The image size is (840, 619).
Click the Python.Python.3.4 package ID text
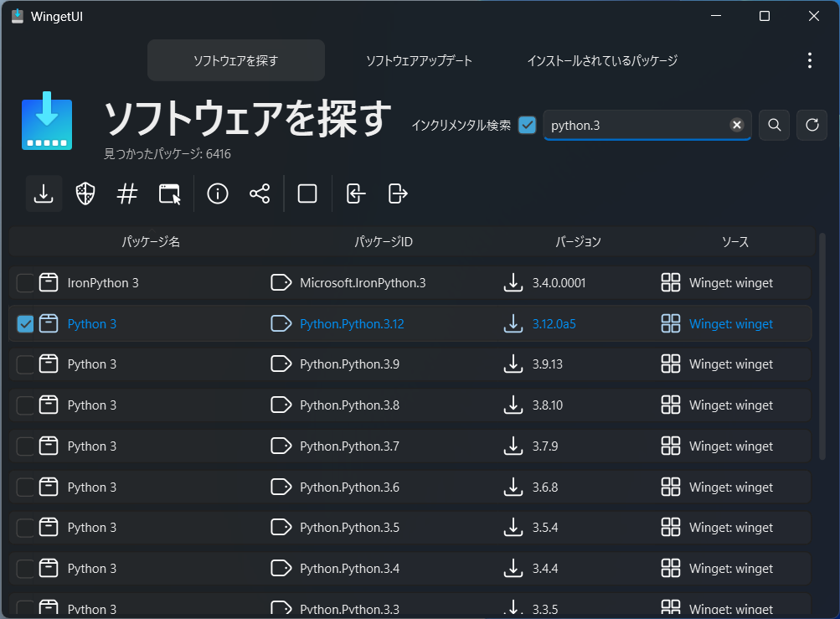coord(349,568)
